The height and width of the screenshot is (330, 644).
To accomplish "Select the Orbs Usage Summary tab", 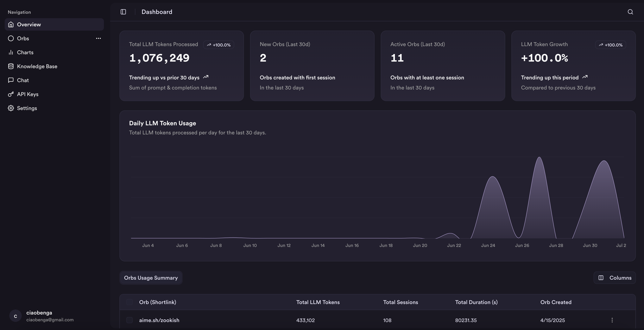I will (151, 278).
